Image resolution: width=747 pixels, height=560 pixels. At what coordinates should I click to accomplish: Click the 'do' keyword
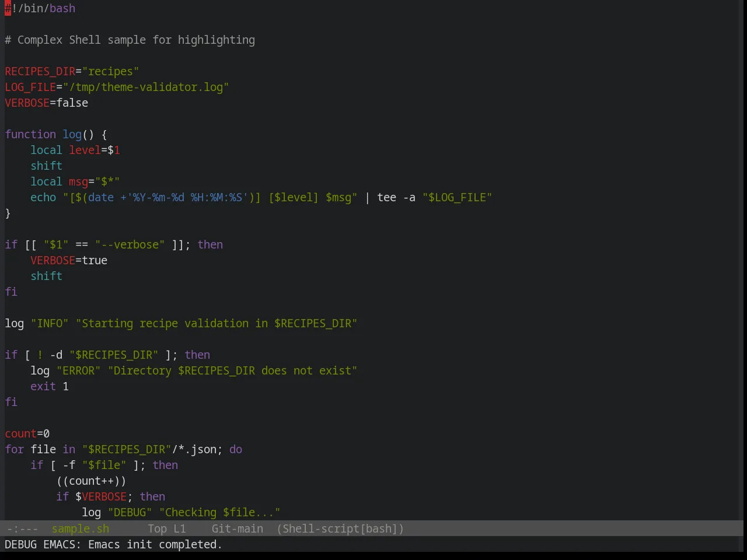(x=236, y=449)
